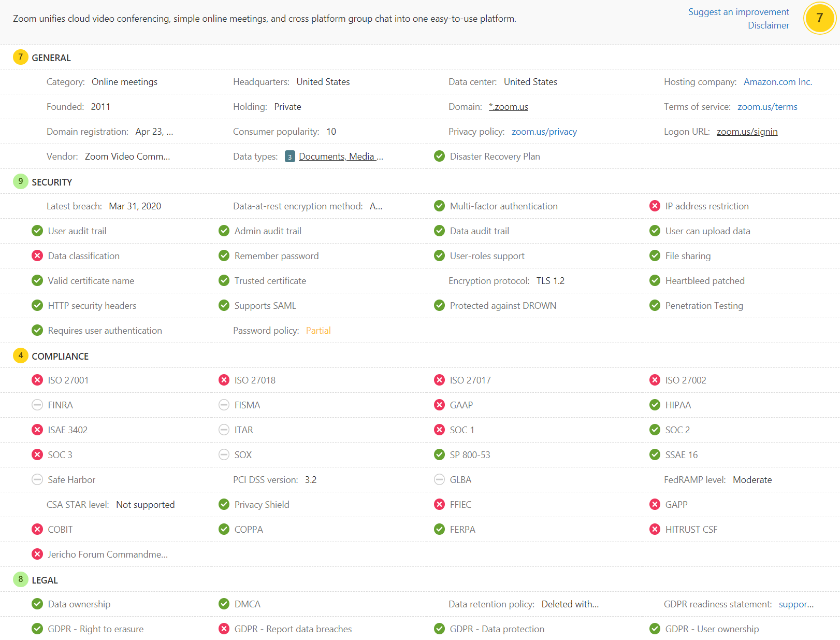
Task: Click the File sharing label
Action: coord(688,256)
